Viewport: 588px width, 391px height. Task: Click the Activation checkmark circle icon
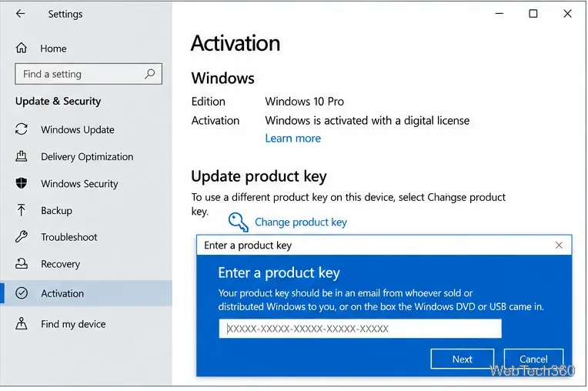[22, 293]
